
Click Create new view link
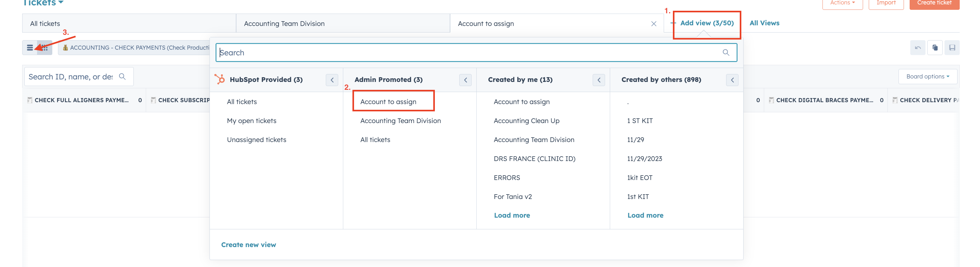click(x=248, y=245)
